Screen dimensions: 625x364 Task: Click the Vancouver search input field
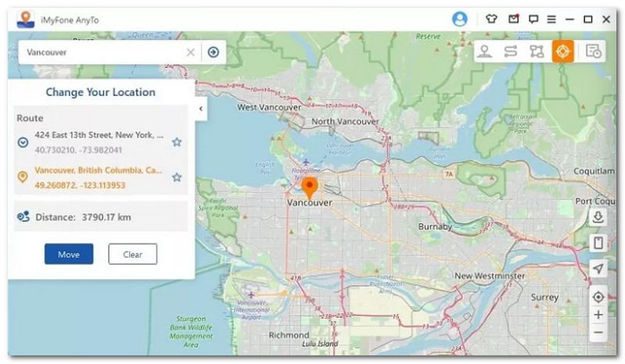(102, 52)
